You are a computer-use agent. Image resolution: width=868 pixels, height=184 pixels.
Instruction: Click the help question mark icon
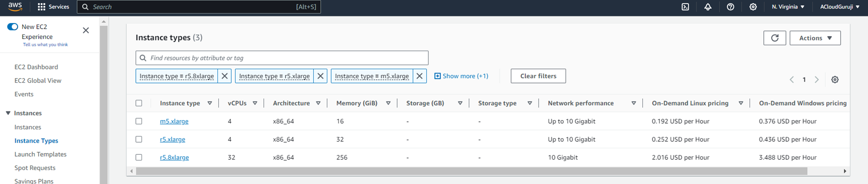(730, 7)
